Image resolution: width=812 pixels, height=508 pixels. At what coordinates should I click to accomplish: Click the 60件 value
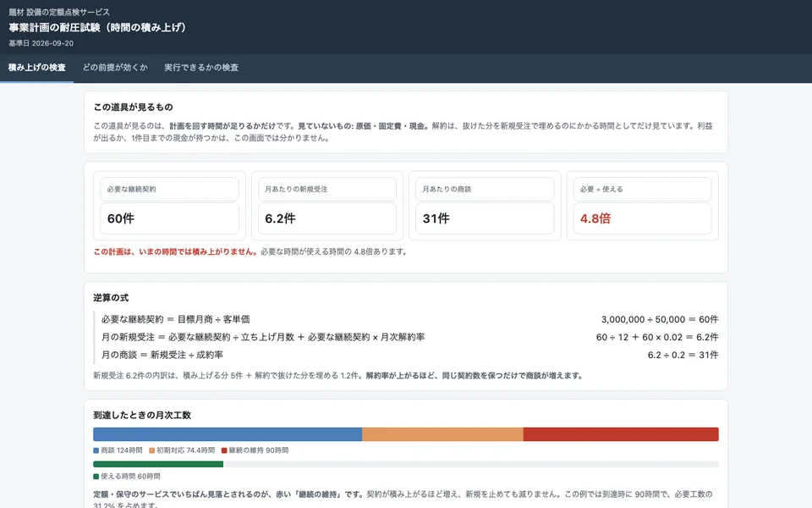tap(121, 218)
